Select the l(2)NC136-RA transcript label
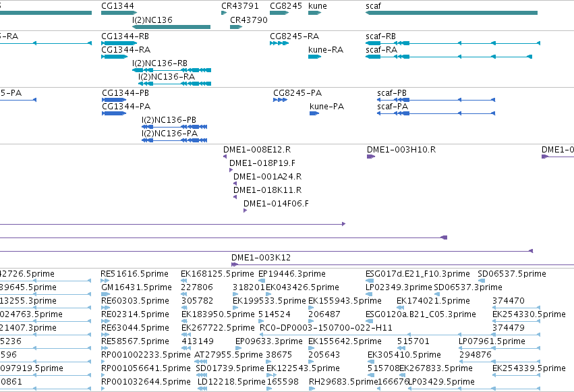This screenshot has height=392, width=574. click(167, 76)
